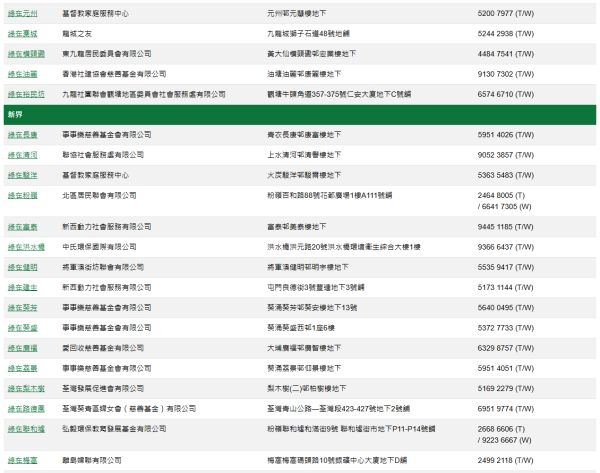Image resolution: width=600 pixels, height=473 pixels.
Task: Click phone number 5951 4026 (T/W)
Action: click(505, 135)
